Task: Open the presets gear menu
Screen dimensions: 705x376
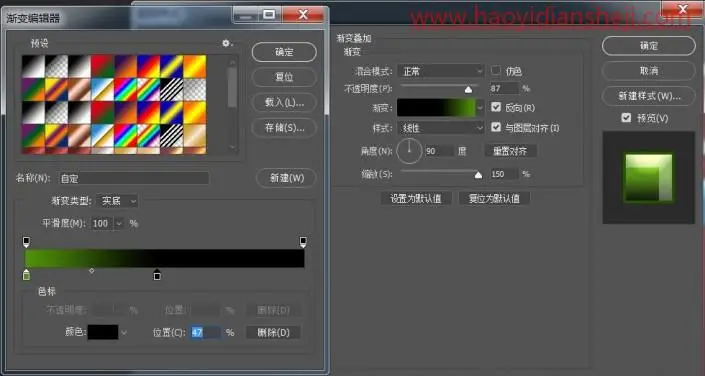Action: click(x=226, y=43)
